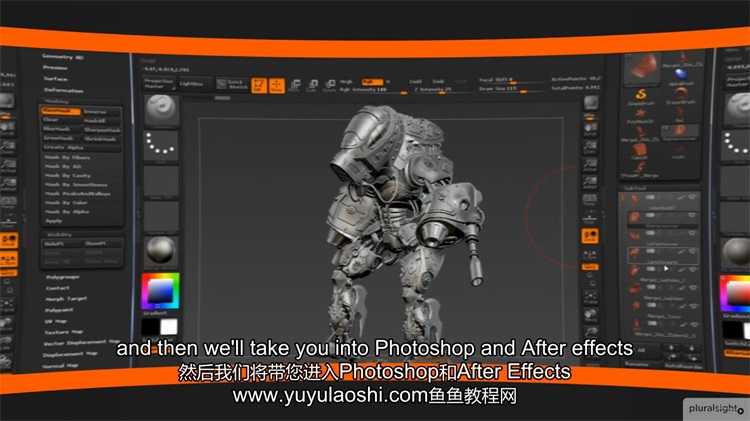
Task: Select the orange Cube-like tool thumbnail
Action: [x=639, y=152]
